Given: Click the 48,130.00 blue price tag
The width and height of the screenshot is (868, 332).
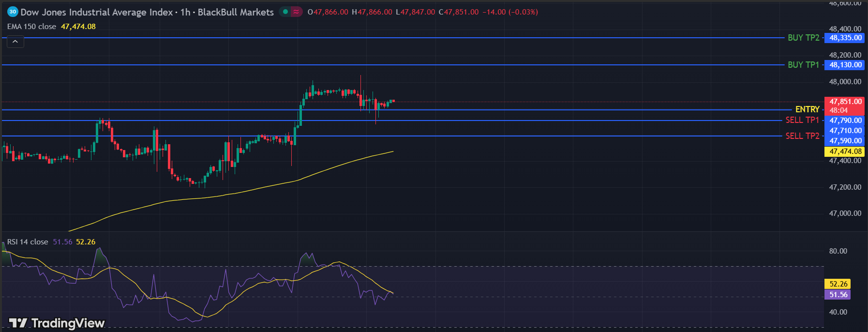Looking at the screenshot, I should coord(845,65).
